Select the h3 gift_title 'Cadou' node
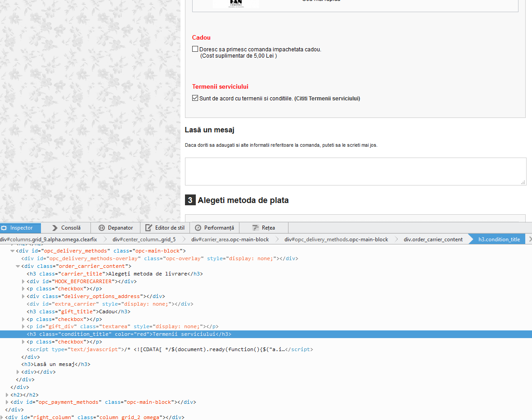532x420 pixels. [x=78, y=312]
